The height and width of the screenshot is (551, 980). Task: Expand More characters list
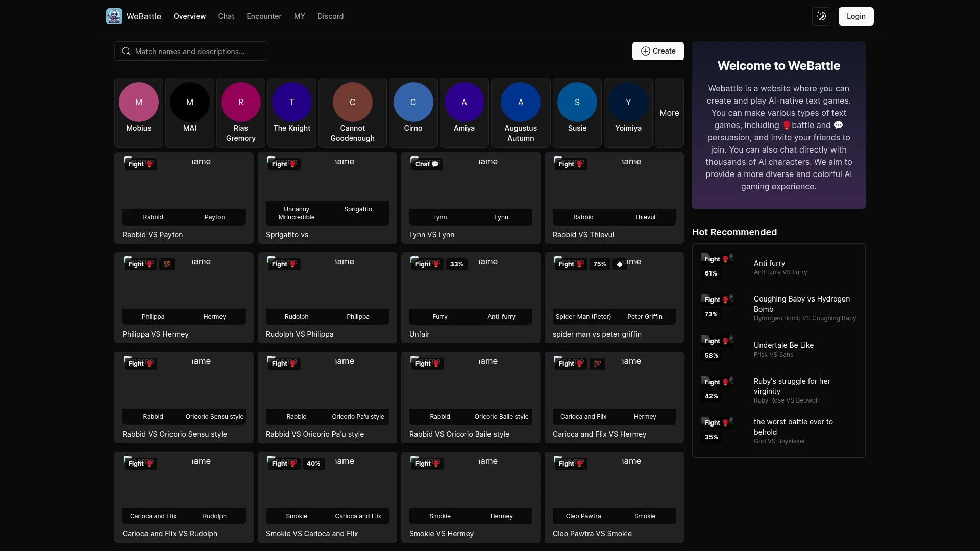669,113
